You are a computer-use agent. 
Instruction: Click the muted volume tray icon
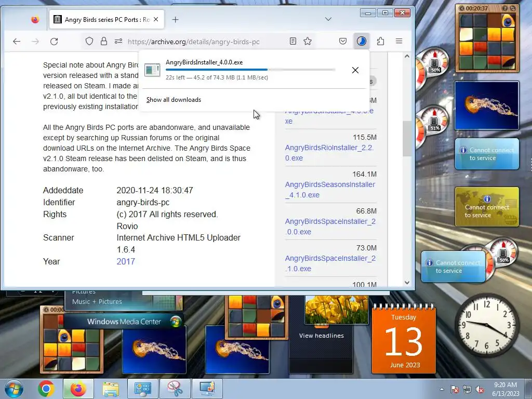tap(480, 390)
